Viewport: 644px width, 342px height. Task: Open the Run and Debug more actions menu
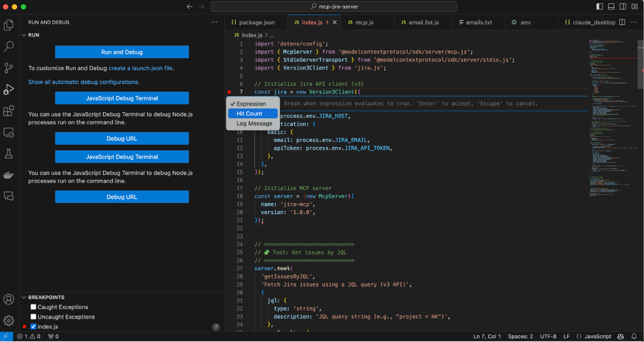[x=214, y=22]
